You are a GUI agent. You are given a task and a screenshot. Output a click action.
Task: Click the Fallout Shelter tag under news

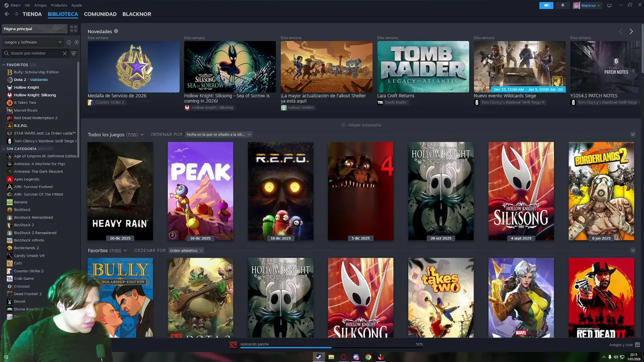[x=297, y=108]
